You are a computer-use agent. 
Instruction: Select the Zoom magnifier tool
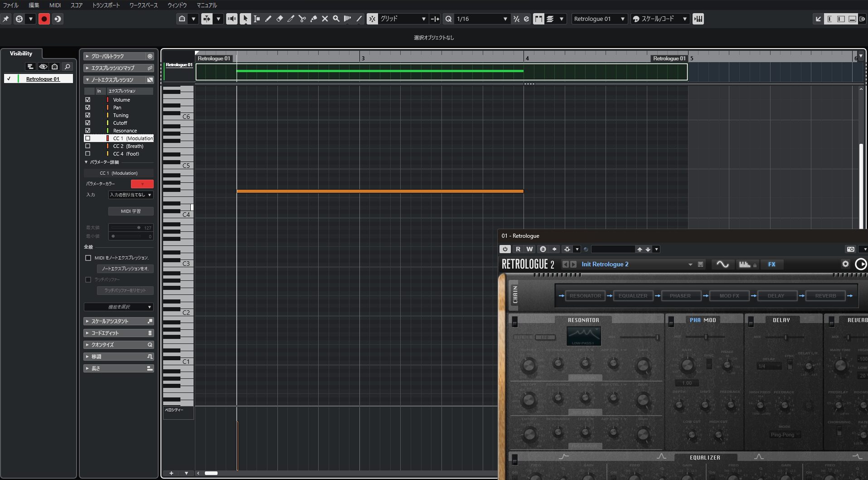pyautogui.click(x=336, y=19)
